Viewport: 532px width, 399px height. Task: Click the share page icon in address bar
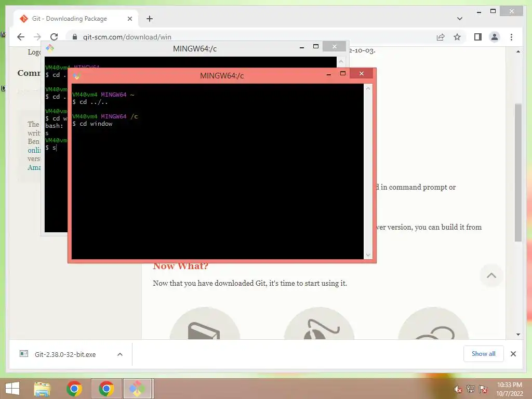click(x=441, y=37)
